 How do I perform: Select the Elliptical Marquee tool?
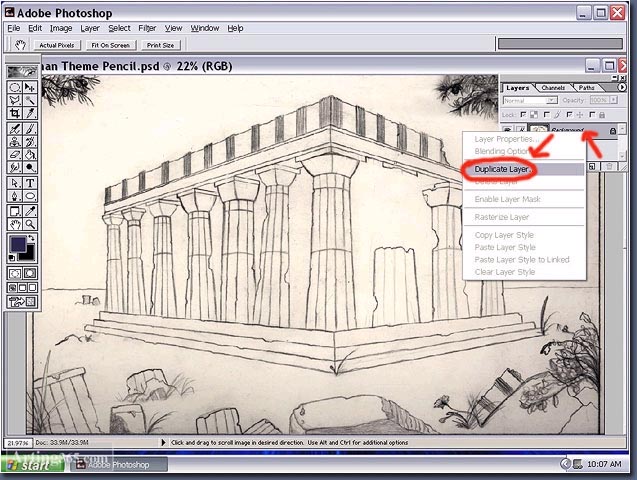(15, 87)
